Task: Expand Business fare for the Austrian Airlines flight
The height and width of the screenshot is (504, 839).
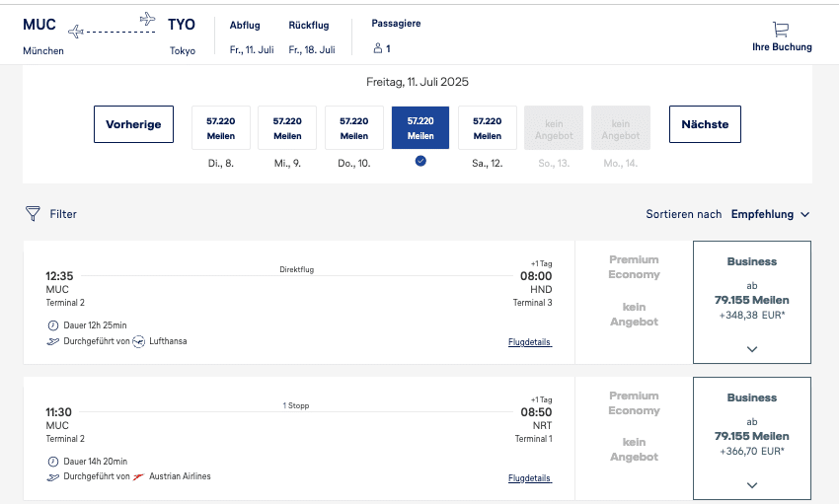Action: point(752,484)
